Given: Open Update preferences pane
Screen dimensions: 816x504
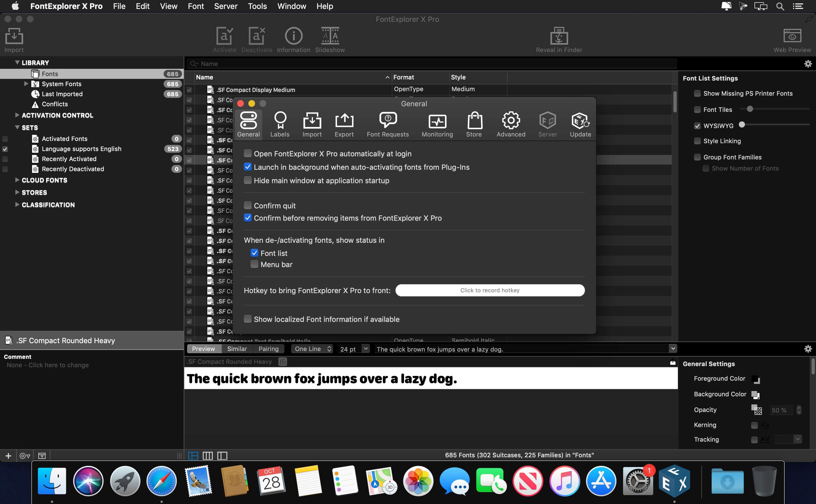Looking at the screenshot, I should pos(581,124).
